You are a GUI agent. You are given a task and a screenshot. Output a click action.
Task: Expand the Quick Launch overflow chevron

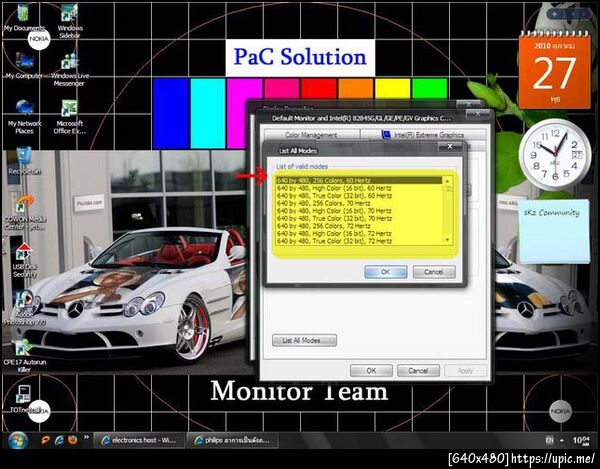tap(86, 437)
